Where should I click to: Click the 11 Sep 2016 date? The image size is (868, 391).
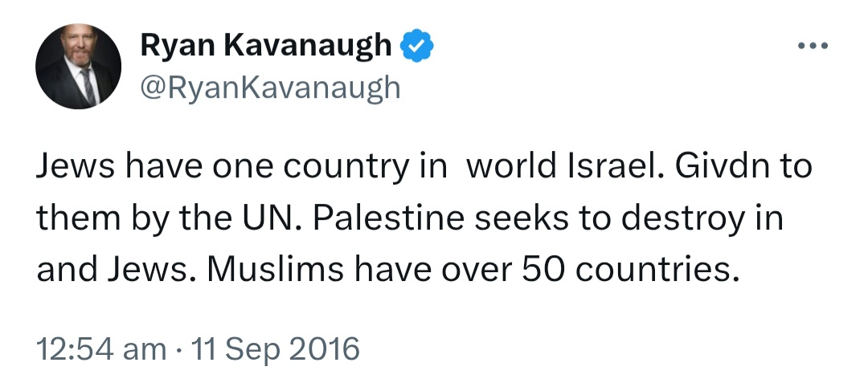point(275,349)
